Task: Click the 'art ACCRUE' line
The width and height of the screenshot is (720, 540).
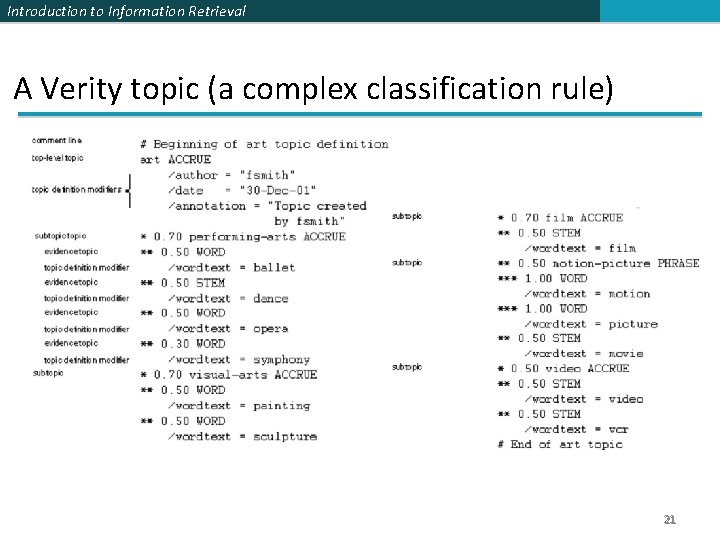Action: click(x=175, y=159)
